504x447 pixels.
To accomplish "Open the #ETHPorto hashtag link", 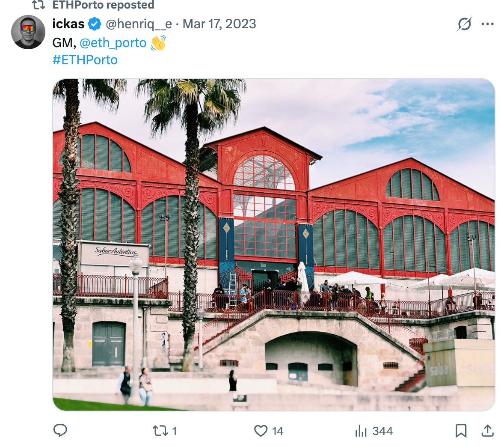I will point(85,60).
